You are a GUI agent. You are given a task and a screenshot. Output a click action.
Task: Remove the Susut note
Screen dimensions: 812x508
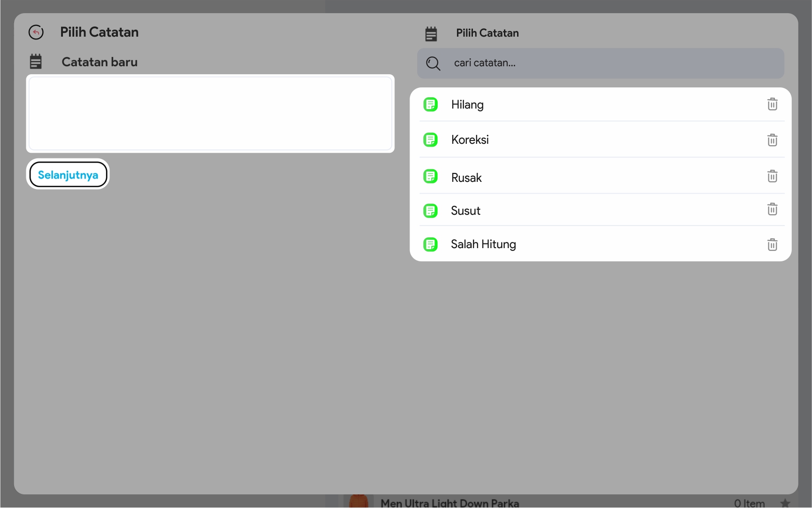tap(772, 209)
